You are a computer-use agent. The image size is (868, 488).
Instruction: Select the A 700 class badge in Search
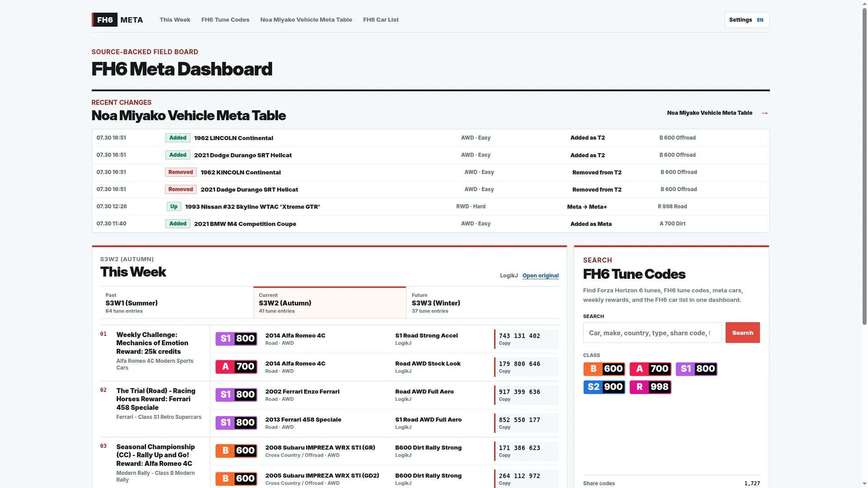point(650,369)
